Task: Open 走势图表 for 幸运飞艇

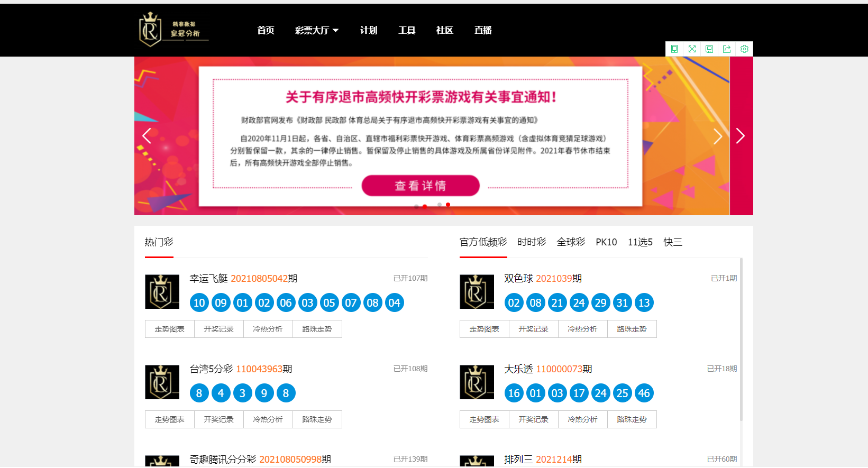Action: click(x=170, y=329)
